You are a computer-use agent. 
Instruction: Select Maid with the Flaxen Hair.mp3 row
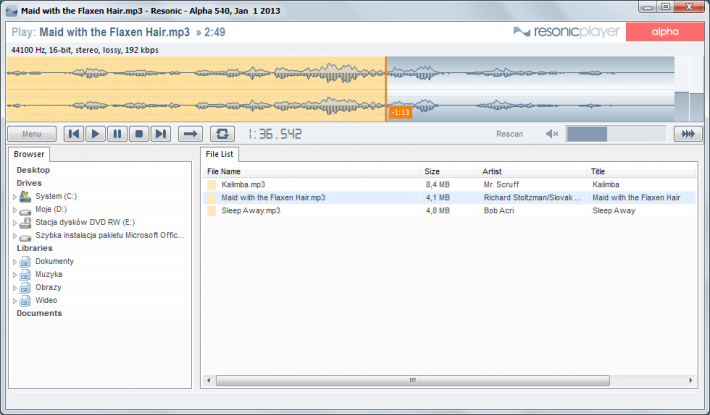(x=449, y=198)
